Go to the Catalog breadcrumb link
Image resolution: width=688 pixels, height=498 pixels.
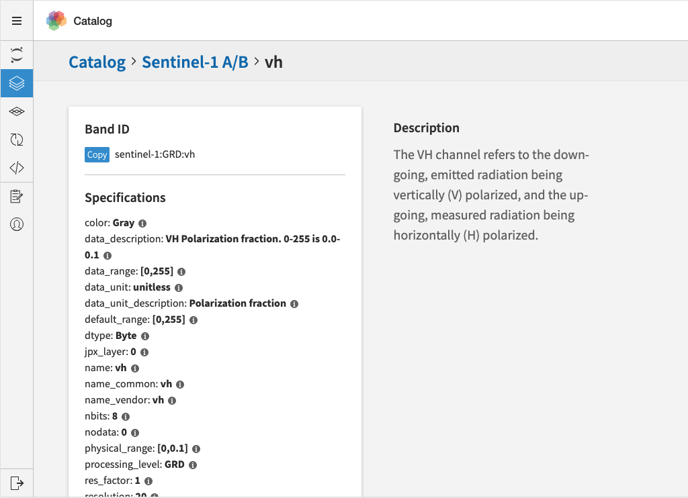tap(97, 62)
